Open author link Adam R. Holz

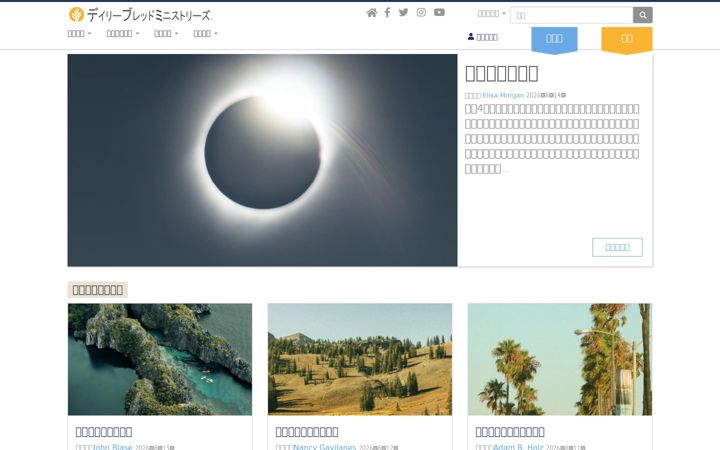point(518,447)
